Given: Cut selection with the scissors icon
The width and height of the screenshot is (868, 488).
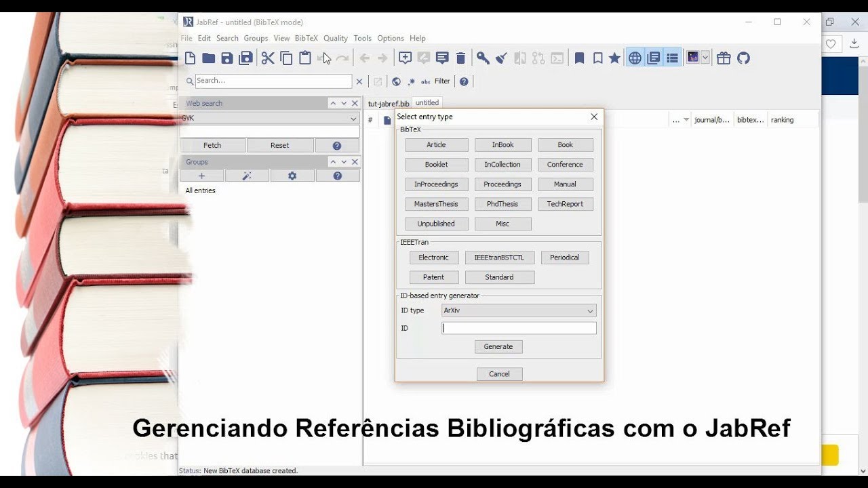Looking at the screenshot, I should 268,58.
